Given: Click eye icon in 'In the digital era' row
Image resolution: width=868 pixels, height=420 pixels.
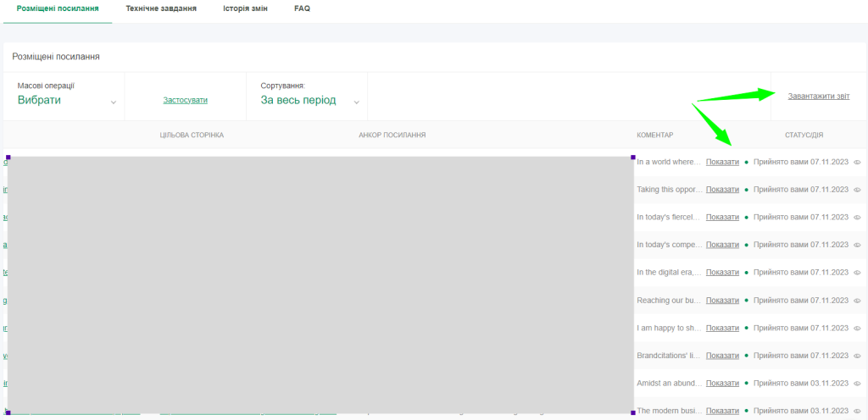Looking at the screenshot, I should point(857,273).
